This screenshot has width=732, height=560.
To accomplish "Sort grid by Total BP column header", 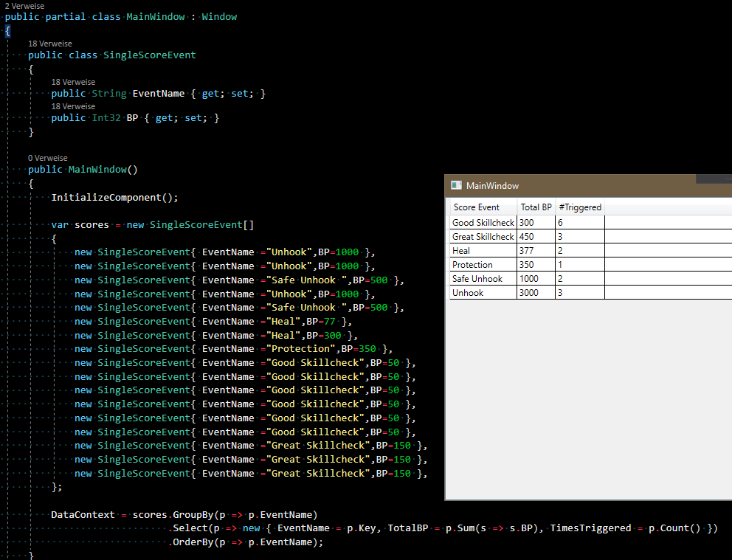I will [536, 207].
